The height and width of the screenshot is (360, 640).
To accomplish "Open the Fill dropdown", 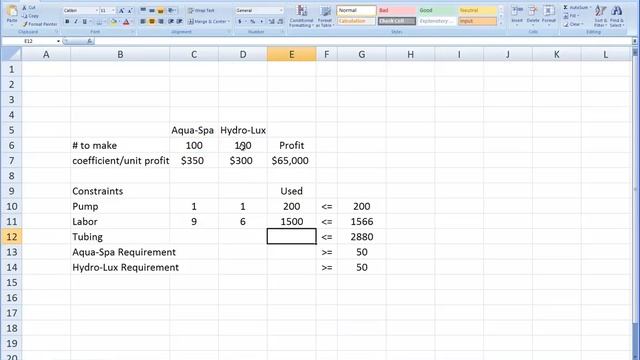I will tap(570, 16).
